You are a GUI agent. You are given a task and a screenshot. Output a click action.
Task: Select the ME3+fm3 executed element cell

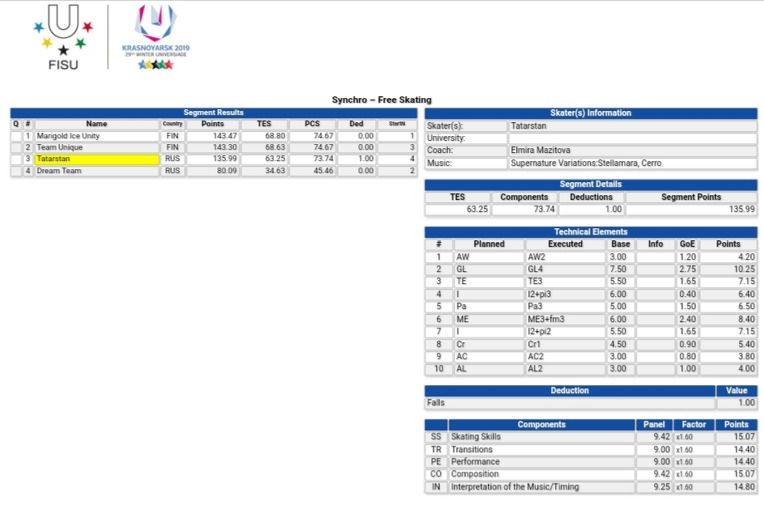coord(564,319)
